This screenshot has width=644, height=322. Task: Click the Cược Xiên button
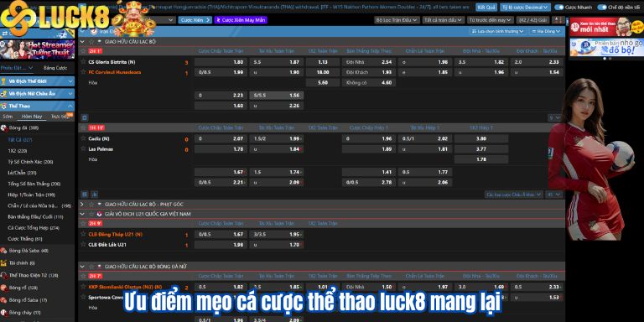click(195, 20)
